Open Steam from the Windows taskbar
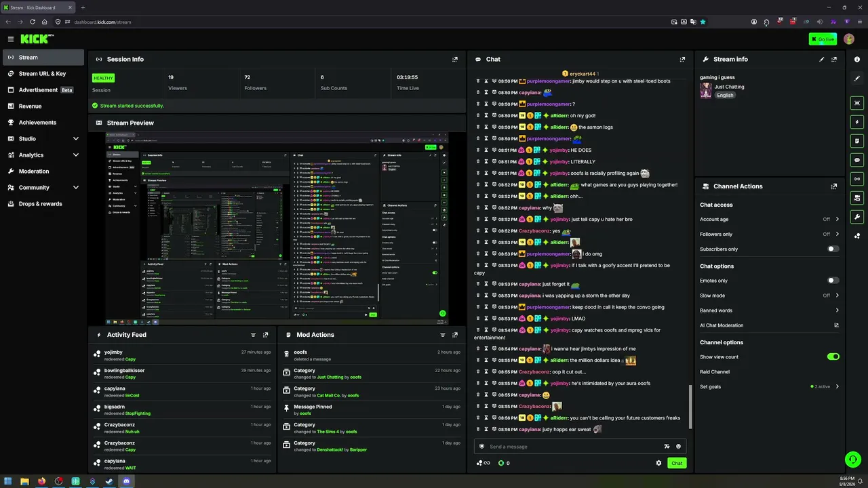This screenshot has width=868, height=488. click(109, 481)
